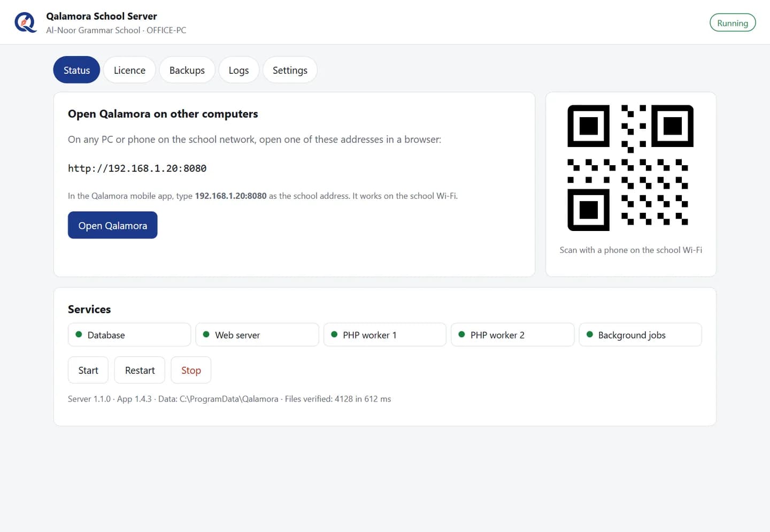The image size is (770, 532).
Task: Click the Open Qalamora button
Action: [113, 225]
